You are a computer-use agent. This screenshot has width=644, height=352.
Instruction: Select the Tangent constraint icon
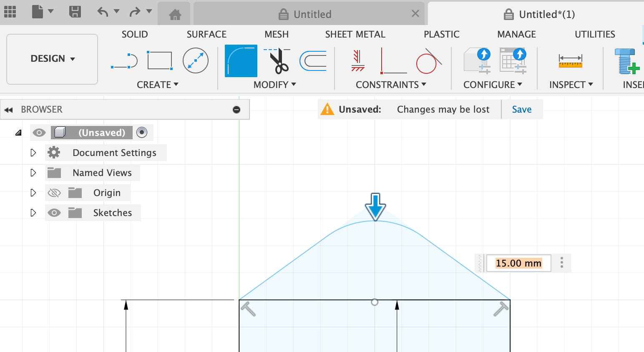tap(428, 61)
